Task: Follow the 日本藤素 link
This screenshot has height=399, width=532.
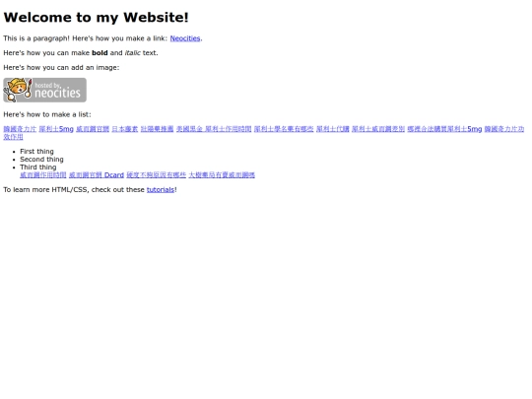Action: point(125,129)
